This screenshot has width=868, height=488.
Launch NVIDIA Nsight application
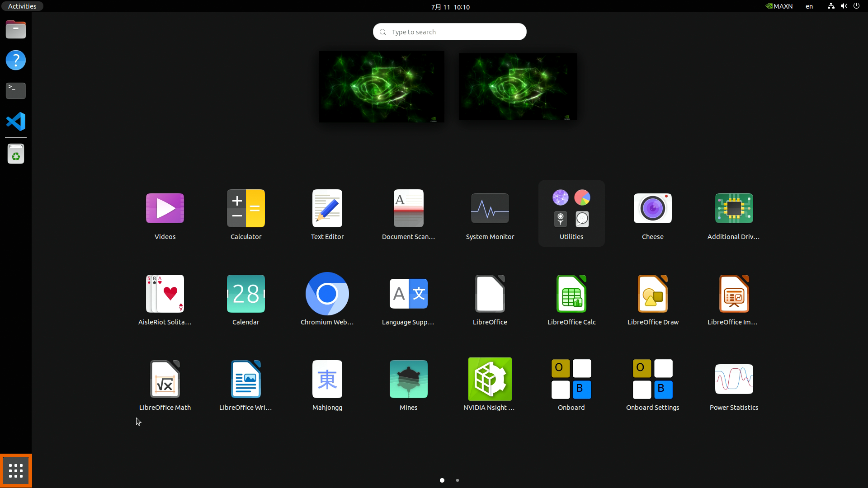490,379
